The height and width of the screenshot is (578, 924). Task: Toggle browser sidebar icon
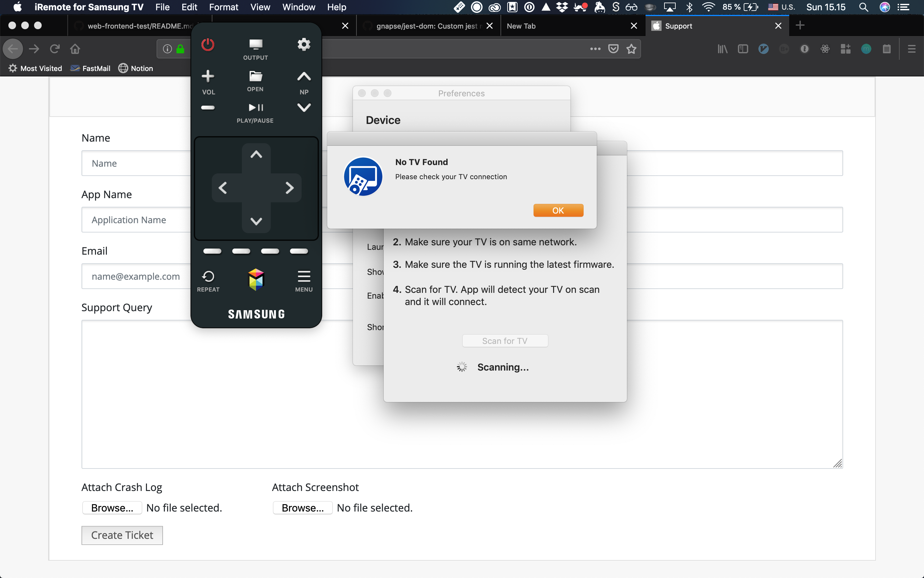point(743,48)
